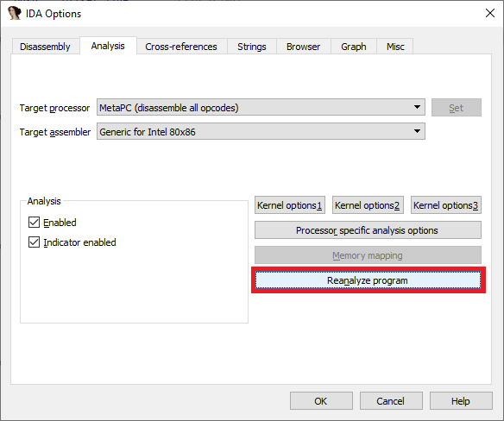Switch to the Disassembly tab
504x421 pixels.
point(45,47)
